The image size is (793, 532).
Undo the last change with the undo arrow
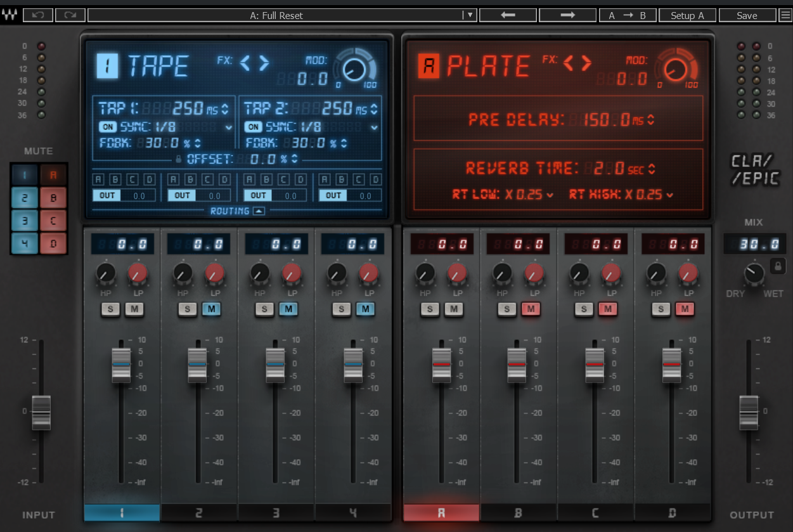[38, 15]
